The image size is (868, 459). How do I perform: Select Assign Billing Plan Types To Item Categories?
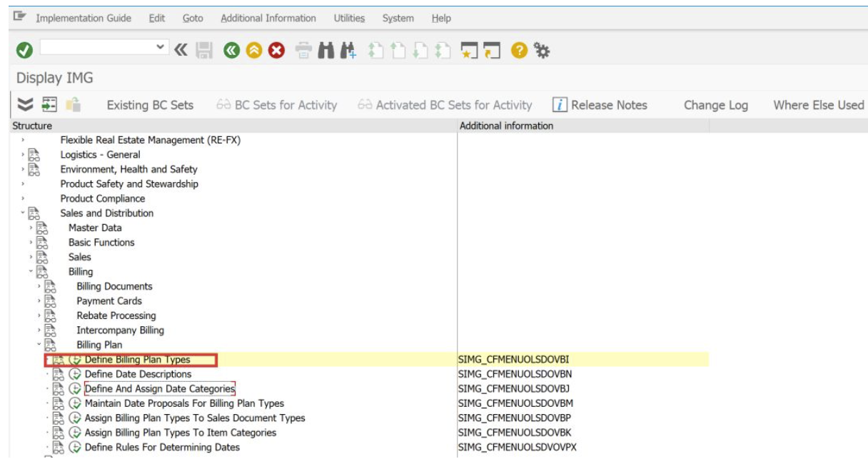click(181, 433)
